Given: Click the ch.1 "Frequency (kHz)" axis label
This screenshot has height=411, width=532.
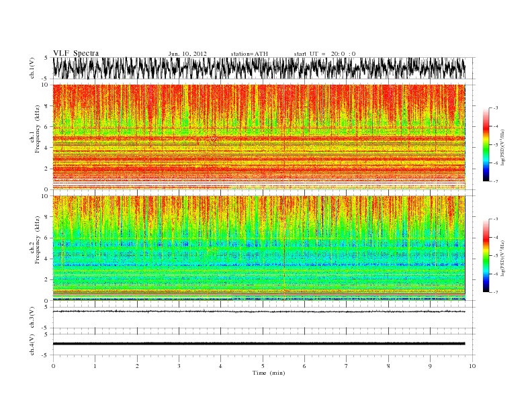Looking at the screenshot, I should (38, 129).
